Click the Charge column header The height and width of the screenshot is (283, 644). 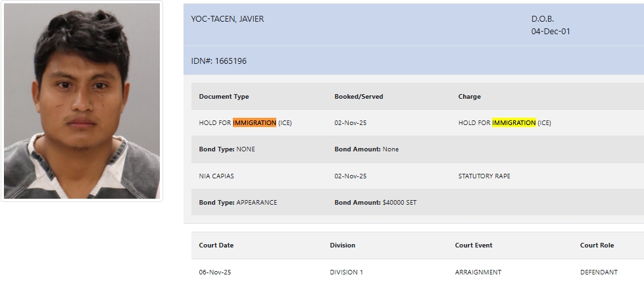[x=469, y=97]
